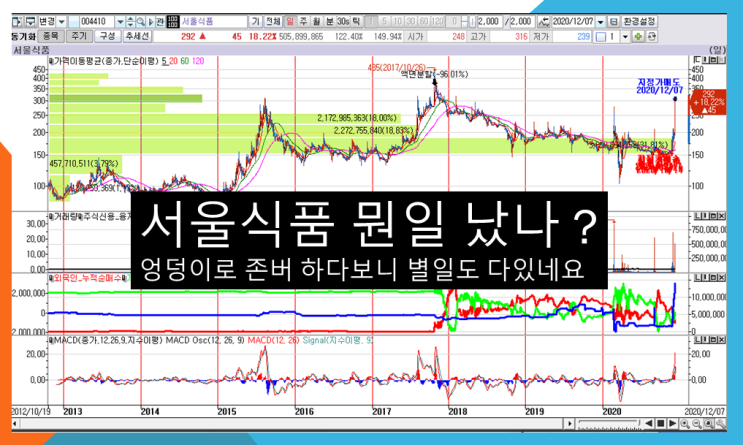
Task: Click the stock code up/down stepper
Action: coord(130,22)
